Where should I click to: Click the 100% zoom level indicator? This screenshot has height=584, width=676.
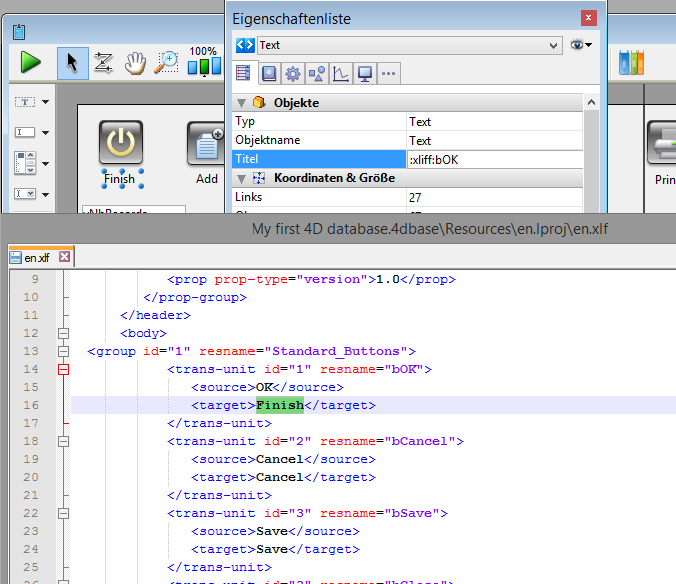[x=203, y=51]
